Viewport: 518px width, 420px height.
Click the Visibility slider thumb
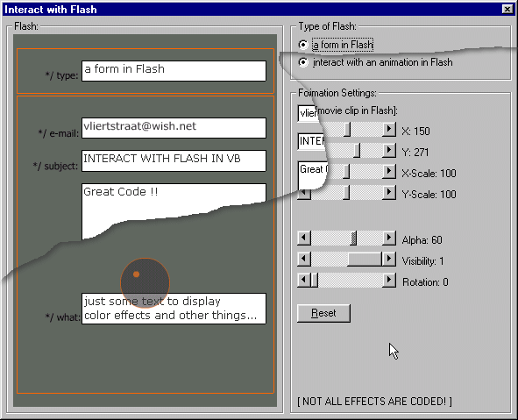365,259
